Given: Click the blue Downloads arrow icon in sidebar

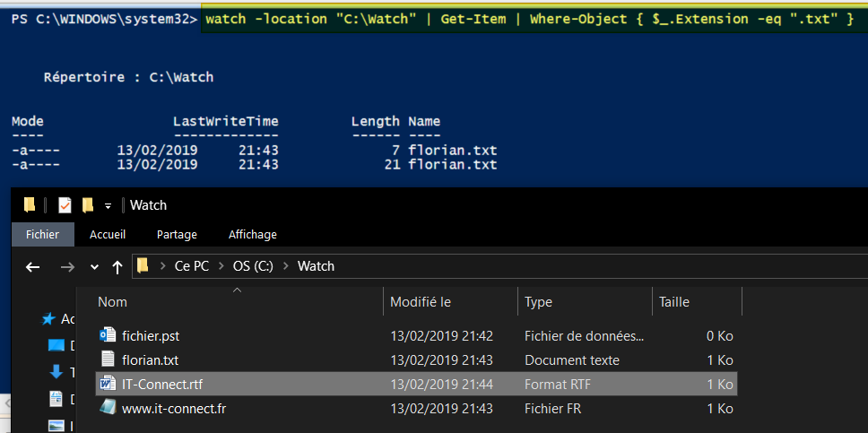Looking at the screenshot, I should tap(55, 371).
